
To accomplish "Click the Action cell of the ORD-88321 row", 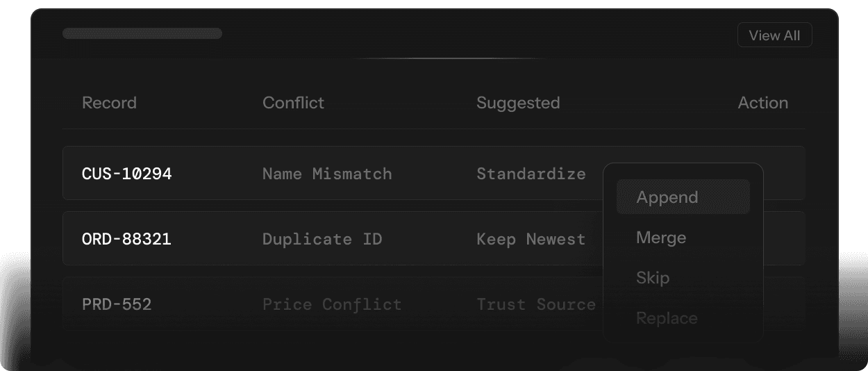I will pos(783,239).
